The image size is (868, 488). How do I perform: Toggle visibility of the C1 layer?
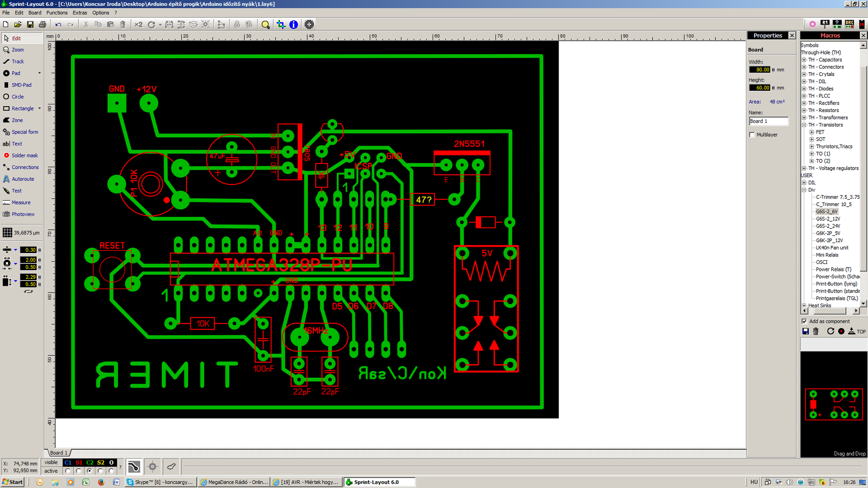(x=68, y=462)
